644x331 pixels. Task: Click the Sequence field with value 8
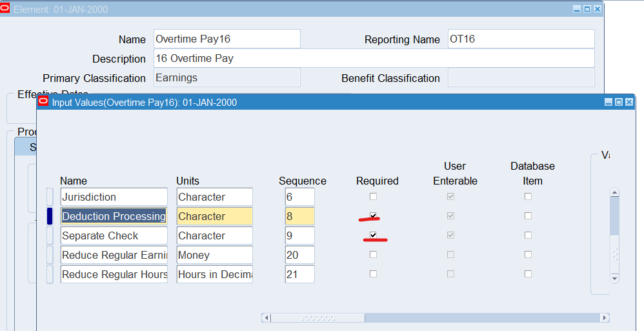[x=299, y=216]
